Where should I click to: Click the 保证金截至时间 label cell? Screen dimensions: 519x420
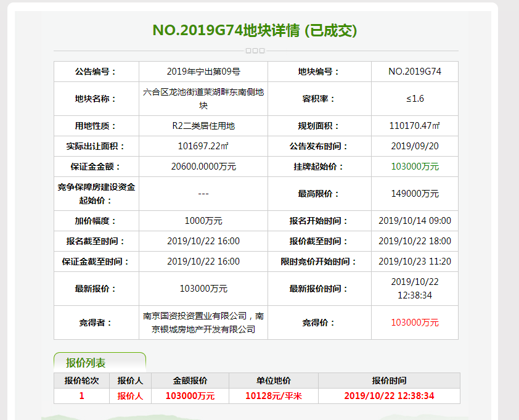[x=96, y=261]
